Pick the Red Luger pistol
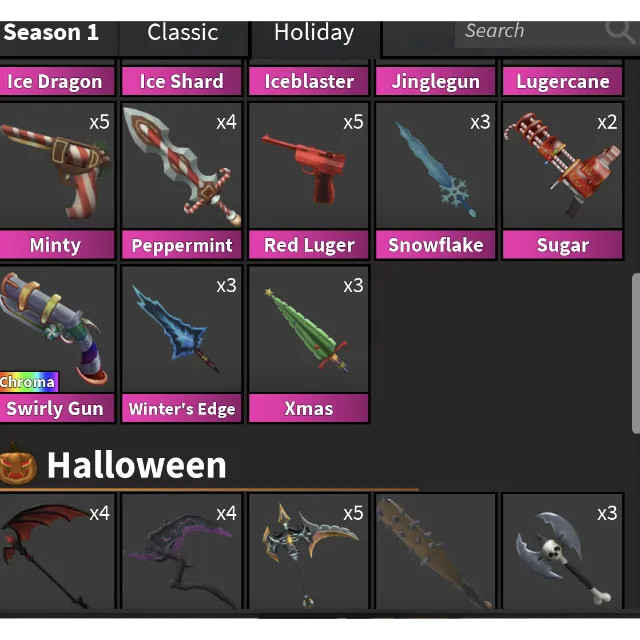The height and width of the screenshot is (640, 640). pyautogui.click(x=309, y=181)
